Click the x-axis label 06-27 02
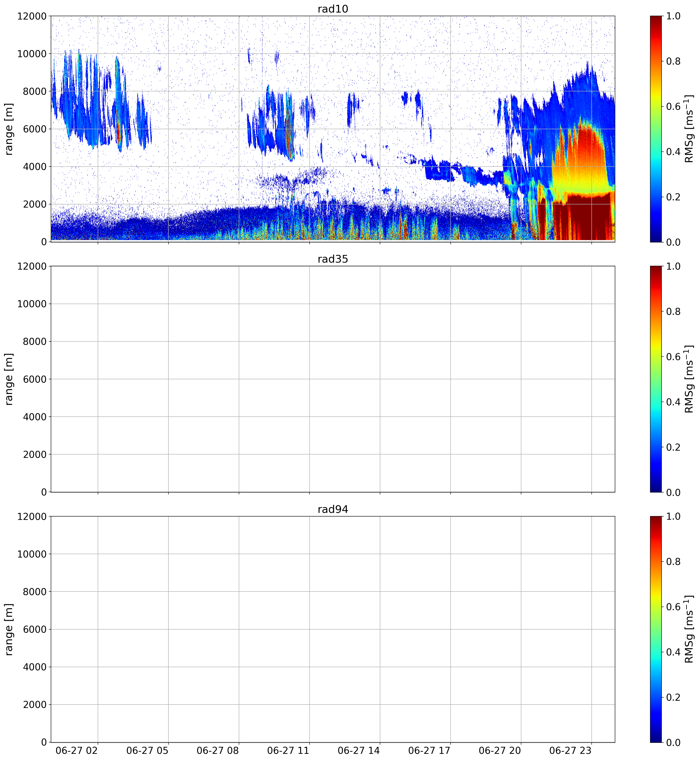This screenshot has height=760, width=700. [76, 750]
